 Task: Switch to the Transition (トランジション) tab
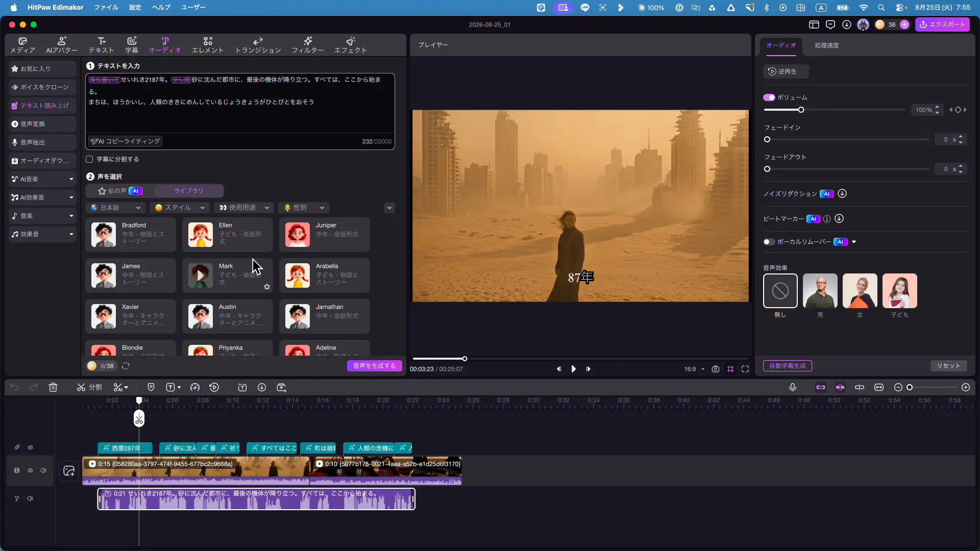click(x=258, y=45)
